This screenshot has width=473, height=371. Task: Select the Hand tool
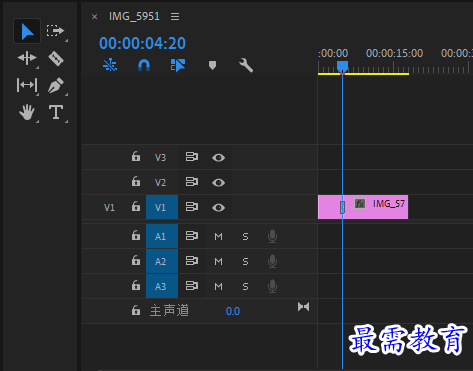pyautogui.click(x=27, y=112)
